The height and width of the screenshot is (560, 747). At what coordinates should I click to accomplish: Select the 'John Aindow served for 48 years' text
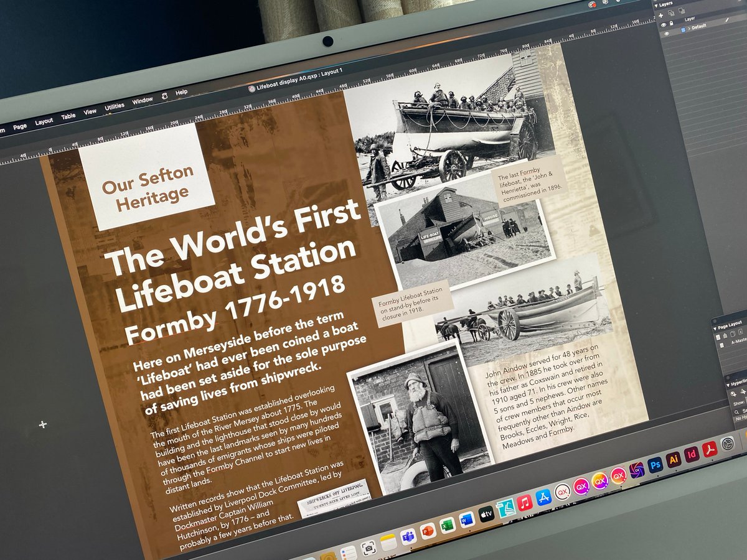point(547,395)
